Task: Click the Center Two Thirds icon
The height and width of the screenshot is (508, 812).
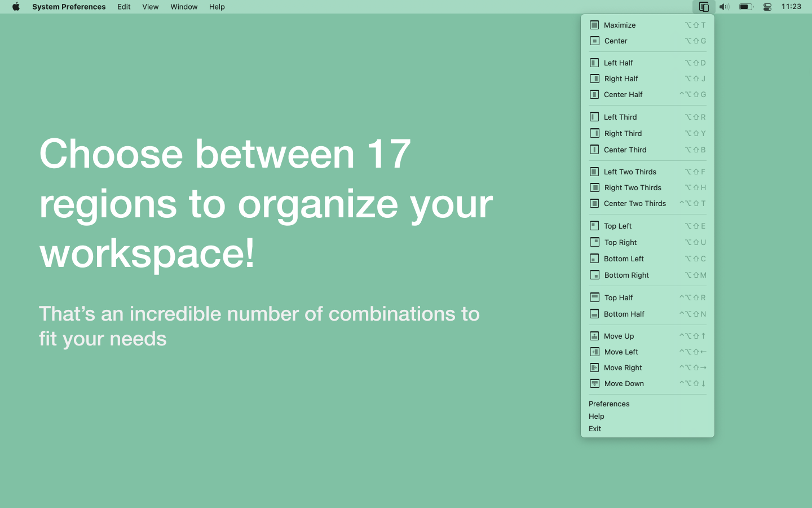Action: tap(594, 203)
